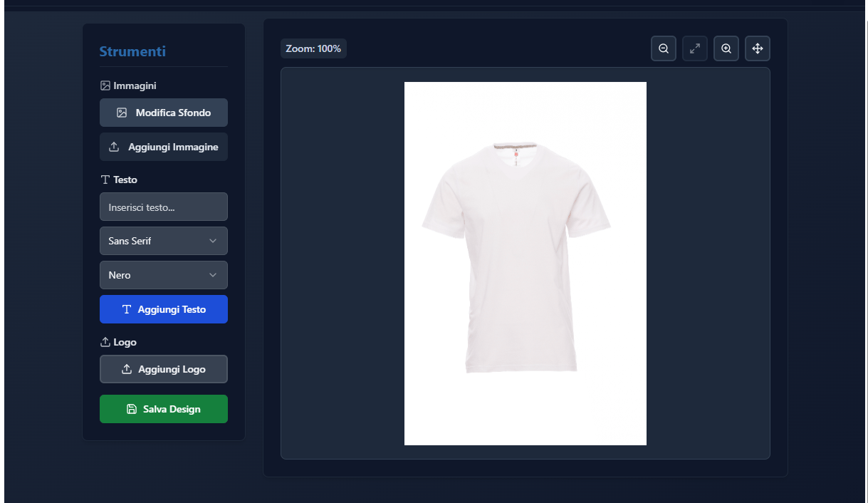Focus the Inserisci testo field
Image resolution: width=868 pixels, height=503 pixels.
pyautogui.click(x=164, y=207)
